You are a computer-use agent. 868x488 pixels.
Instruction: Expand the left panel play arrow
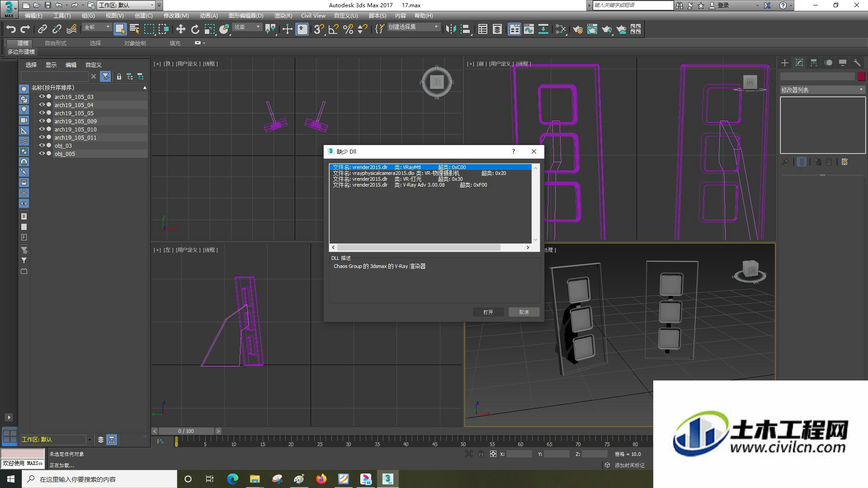pyautogui.click(x=9, y=418)
